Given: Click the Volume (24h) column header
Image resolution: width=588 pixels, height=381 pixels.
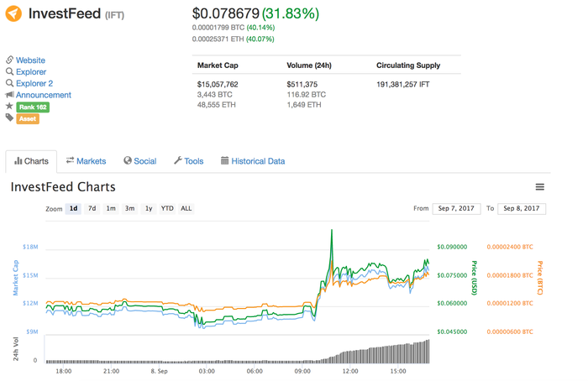Looking at the screenshot, I should click(309, 65).
